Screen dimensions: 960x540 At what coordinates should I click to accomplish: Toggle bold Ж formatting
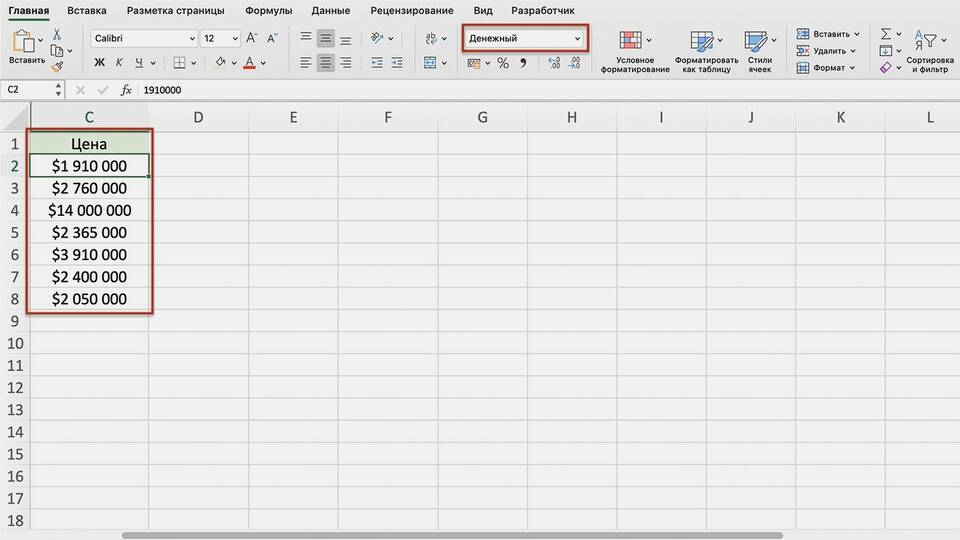click(x=99, y=62)
